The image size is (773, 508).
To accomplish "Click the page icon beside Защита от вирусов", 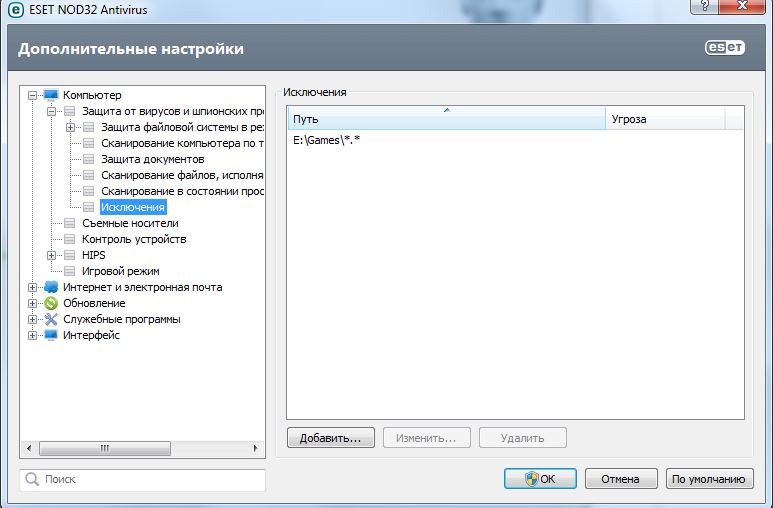I will pyautogui.click(x=70, y=111).
